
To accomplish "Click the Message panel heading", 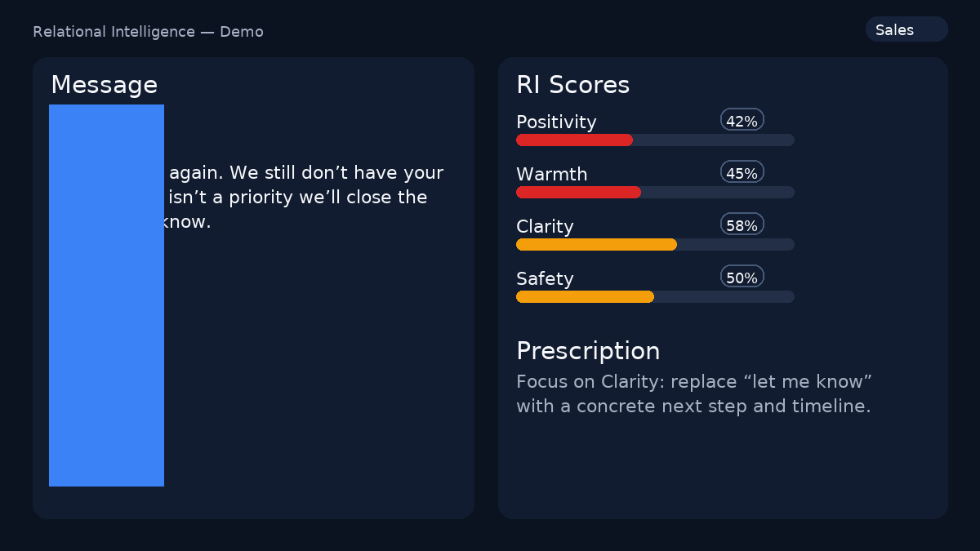I will [x=104, y=85].
